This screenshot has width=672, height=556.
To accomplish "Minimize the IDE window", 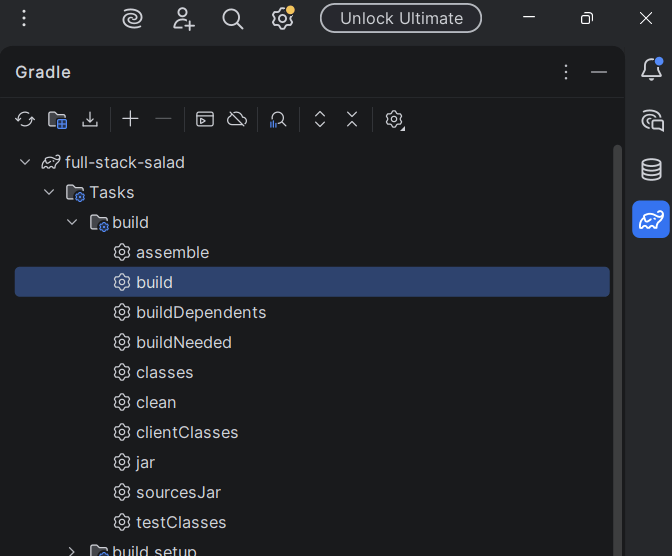I will [529, 18].
